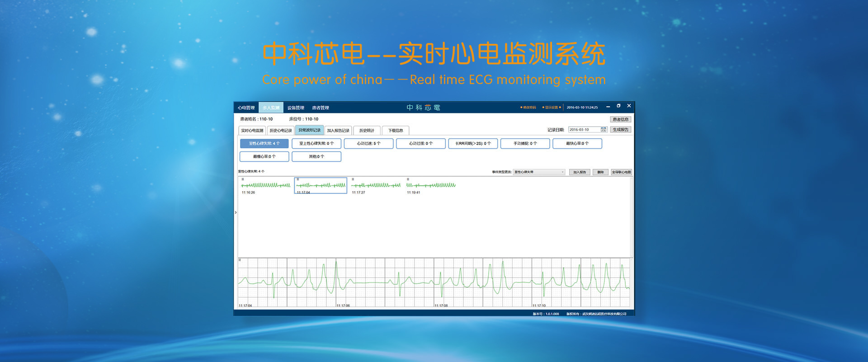The image size is (868, 362).
Task: Select the 其他 0个 filter
Action: 316,156
